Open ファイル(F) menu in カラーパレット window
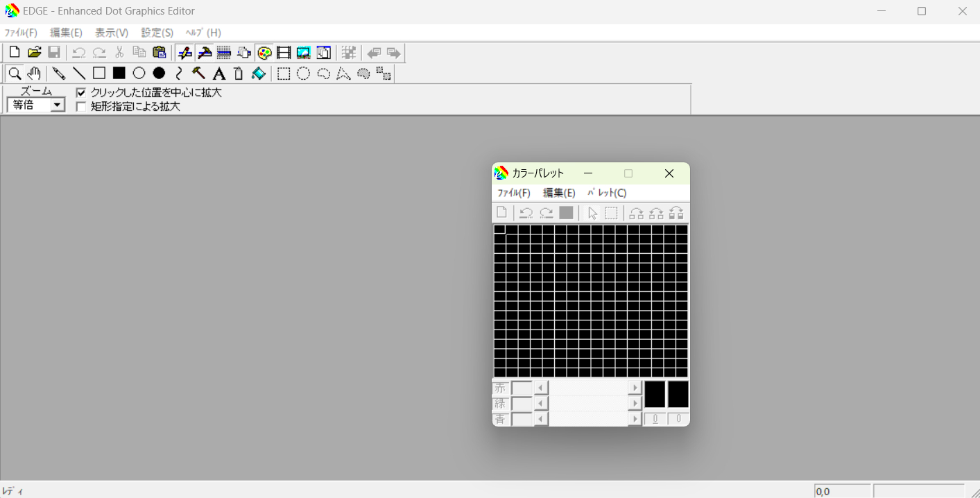Image resolution: width=980 pixels, height=498 pixels. point(514,193)
